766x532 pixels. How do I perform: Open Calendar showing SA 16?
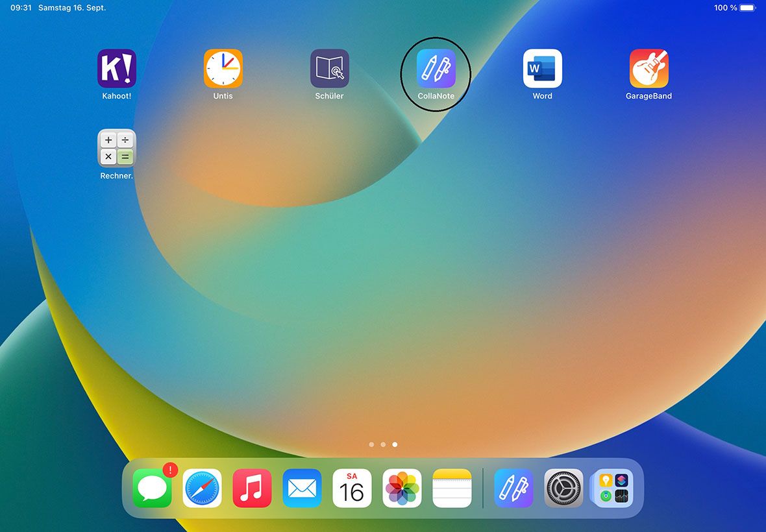[x=352, y=488]
